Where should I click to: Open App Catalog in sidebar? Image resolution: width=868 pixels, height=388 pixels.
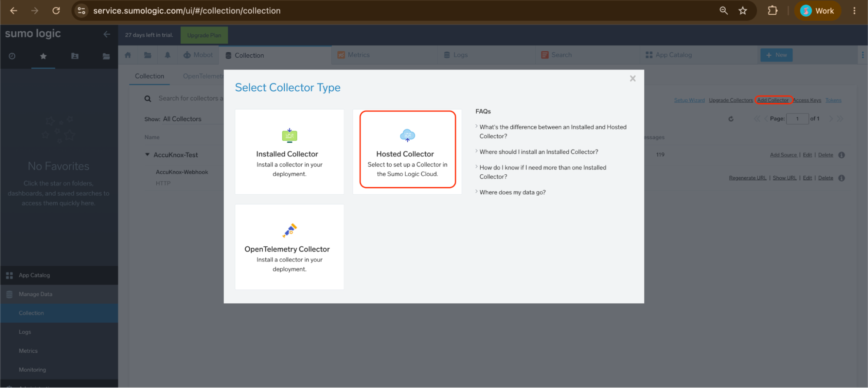59,275
